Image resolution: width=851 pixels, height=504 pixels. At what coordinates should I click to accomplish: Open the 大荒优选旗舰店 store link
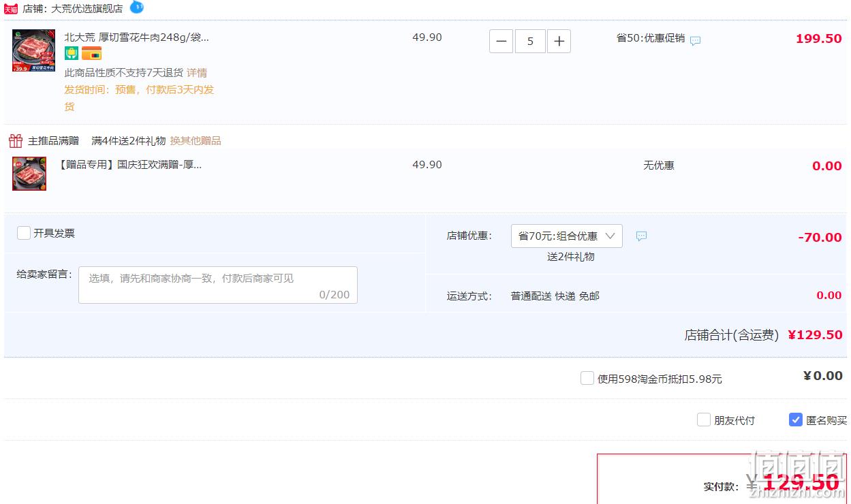tap(87, 9)
